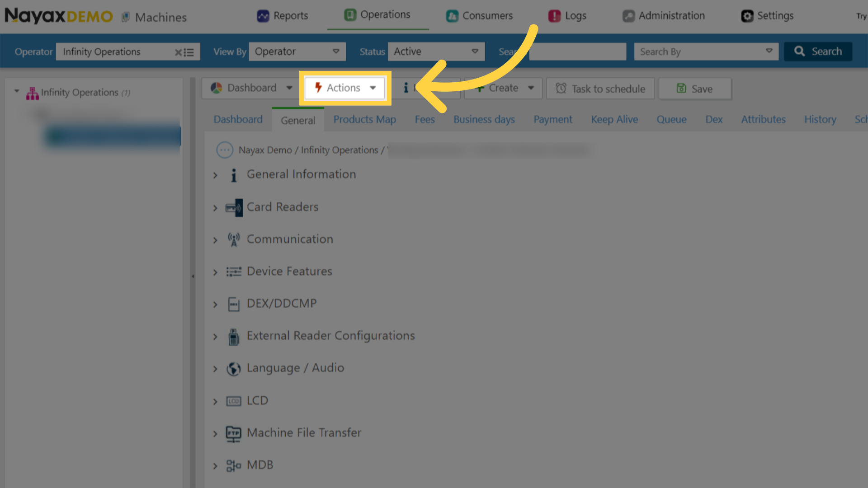Expand the DEX/DDCMP section
Image resolution: width=868 pixels, height=488 pixels.
[x=215, y=305]
